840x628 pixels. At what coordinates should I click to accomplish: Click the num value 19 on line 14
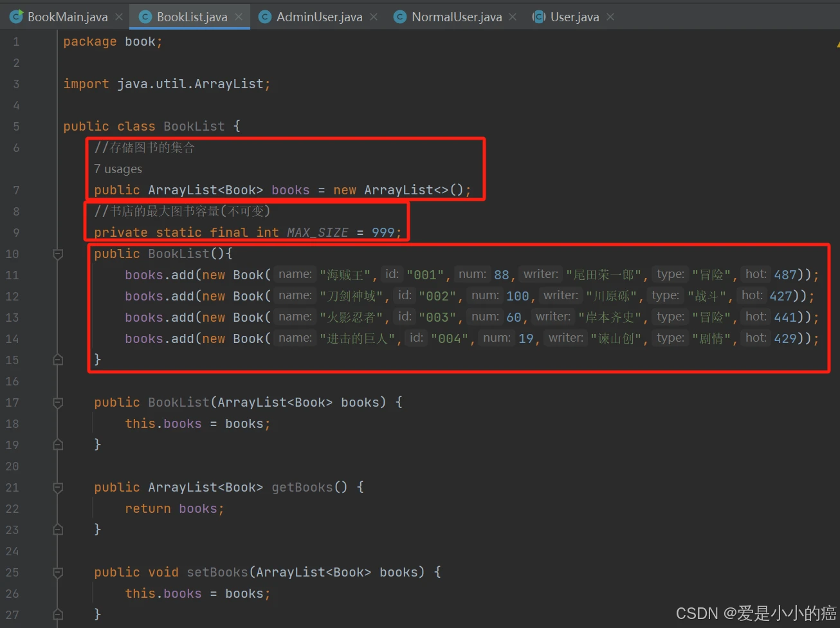pos(526,339)
